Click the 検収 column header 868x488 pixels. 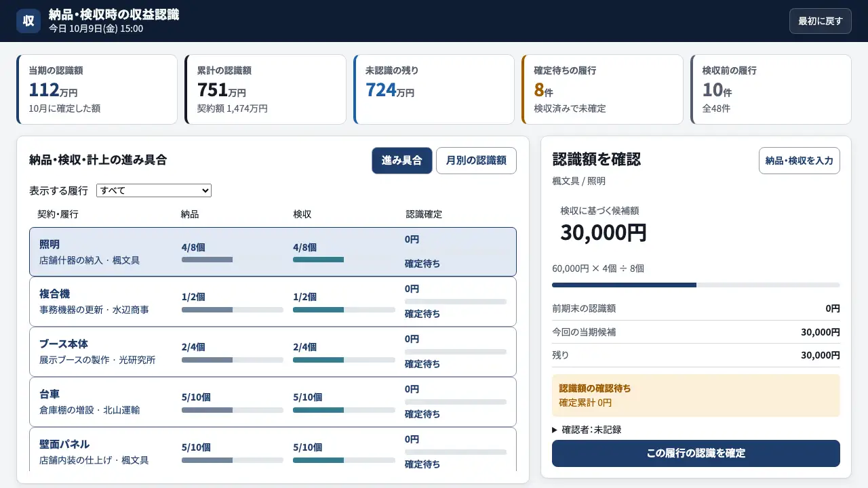pos(302,214)
